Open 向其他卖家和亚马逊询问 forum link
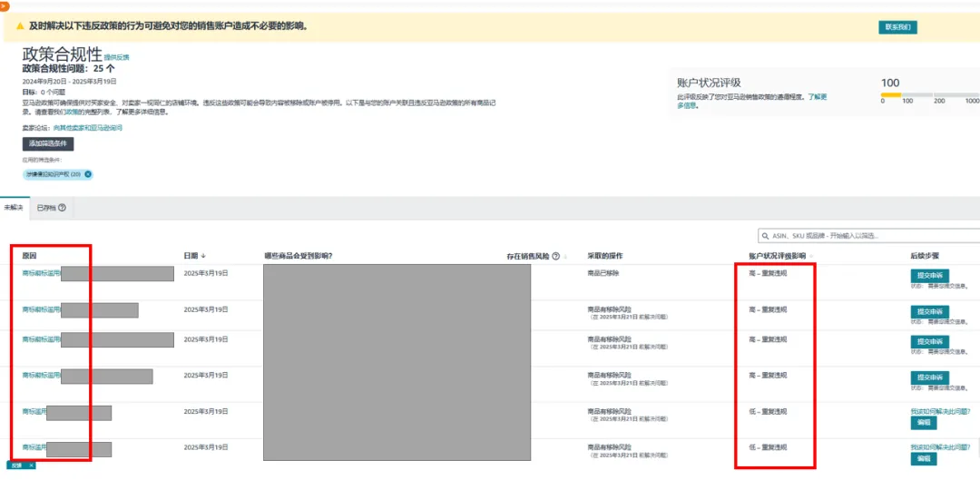 click(87, 128)
